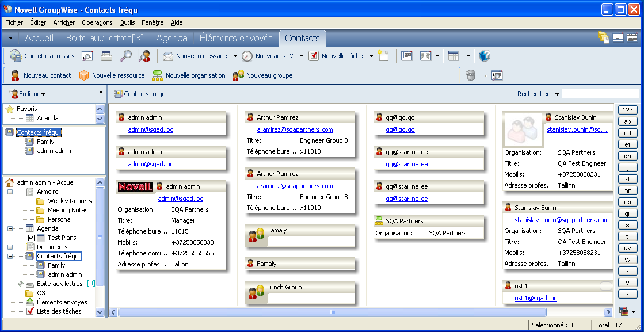Click 'Sélectionné : 0' in status bar

[552, 325]
